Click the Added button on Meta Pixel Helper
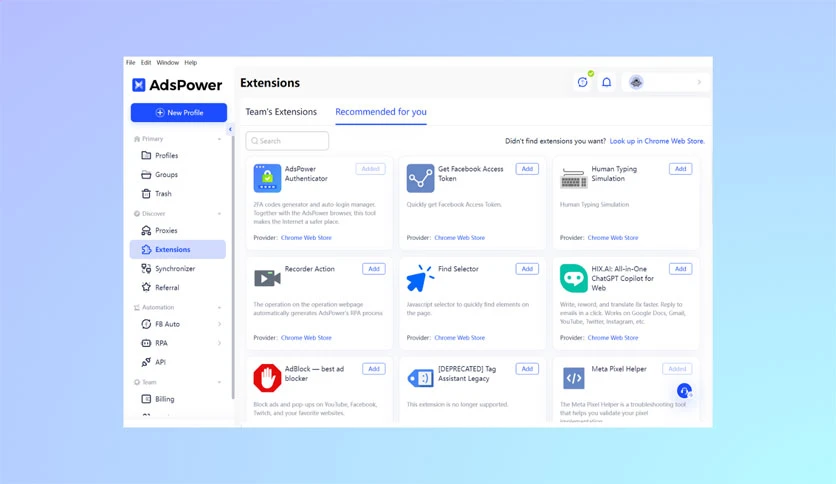Screen dimensions: 836x484 pyautogui.click(x=677, y=369)
